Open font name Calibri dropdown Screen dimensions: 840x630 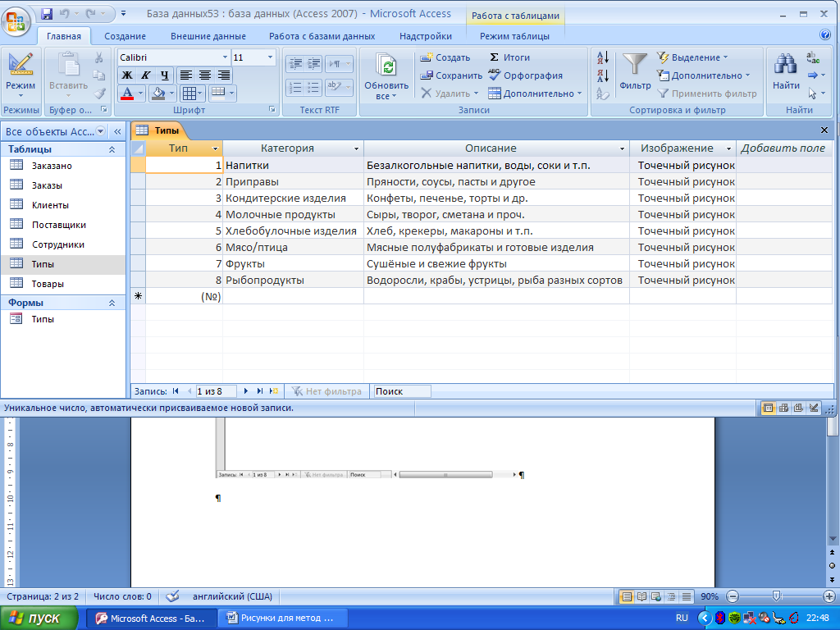225,57
